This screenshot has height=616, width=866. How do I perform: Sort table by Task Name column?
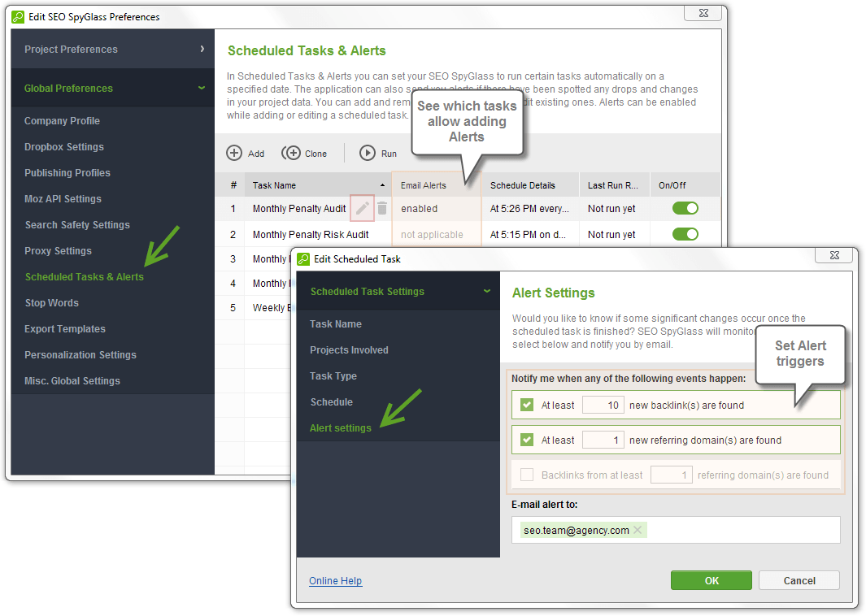(x=318, y=185)
